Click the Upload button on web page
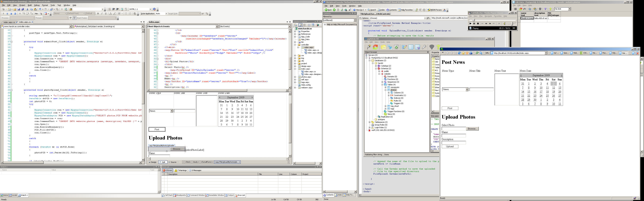 450,147
